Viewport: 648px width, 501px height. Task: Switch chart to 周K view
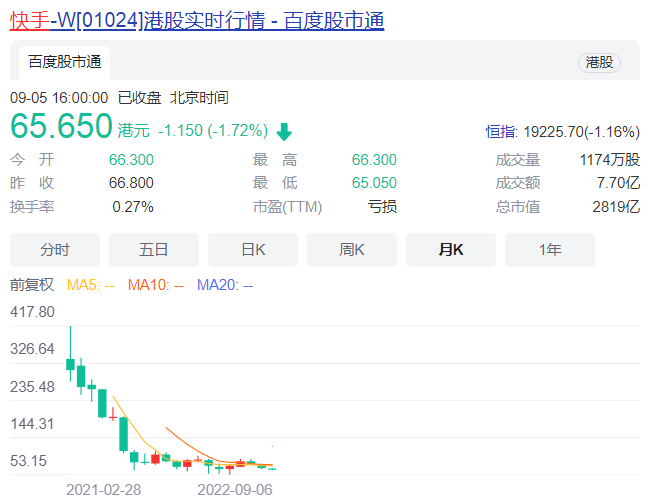tap(352, 250)
